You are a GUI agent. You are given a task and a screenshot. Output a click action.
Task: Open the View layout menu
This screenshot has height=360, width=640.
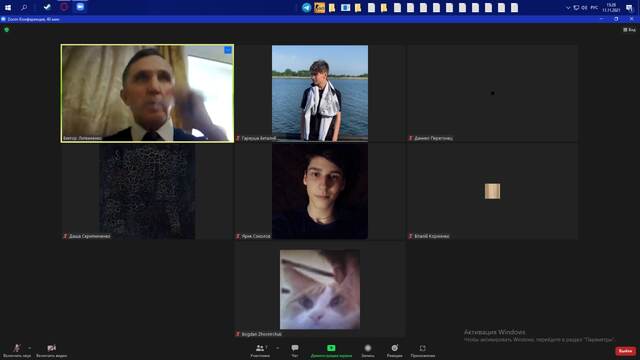tap(629, 30)
